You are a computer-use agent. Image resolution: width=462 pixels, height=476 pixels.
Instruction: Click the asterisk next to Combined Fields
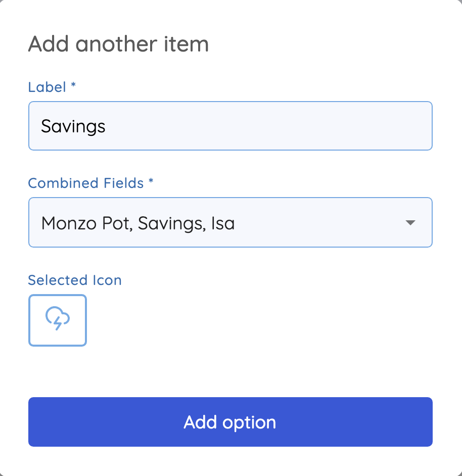coord(151,181)
